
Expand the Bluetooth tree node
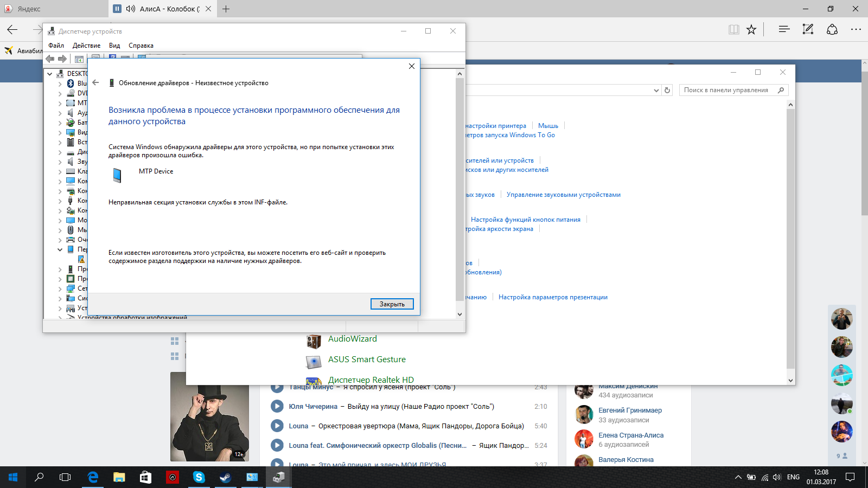(x=60, y=84)
